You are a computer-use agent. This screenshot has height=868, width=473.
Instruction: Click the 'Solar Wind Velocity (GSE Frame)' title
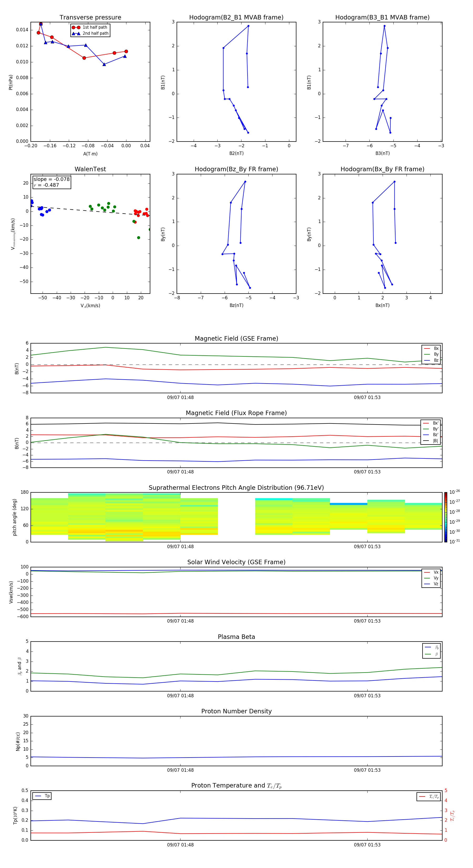coord(236,562)
